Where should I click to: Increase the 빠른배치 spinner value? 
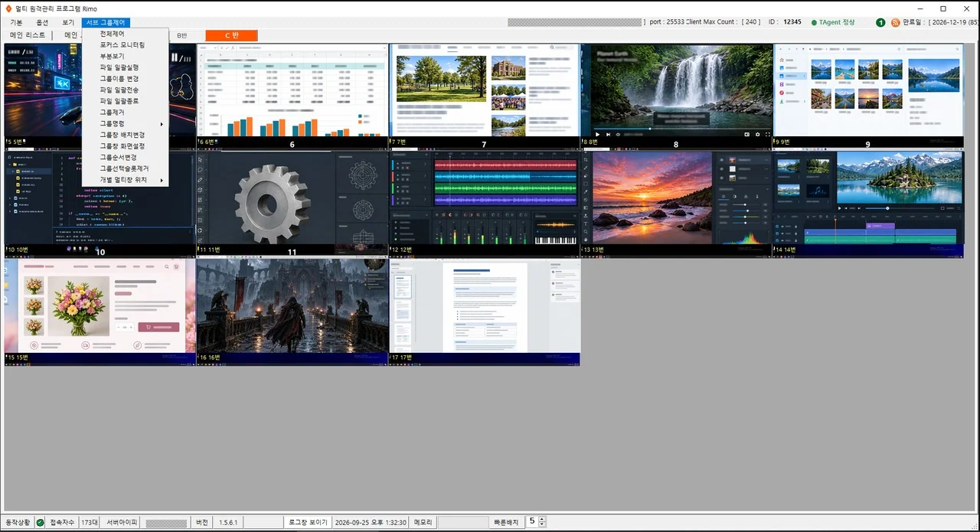(x=542, y=519)
